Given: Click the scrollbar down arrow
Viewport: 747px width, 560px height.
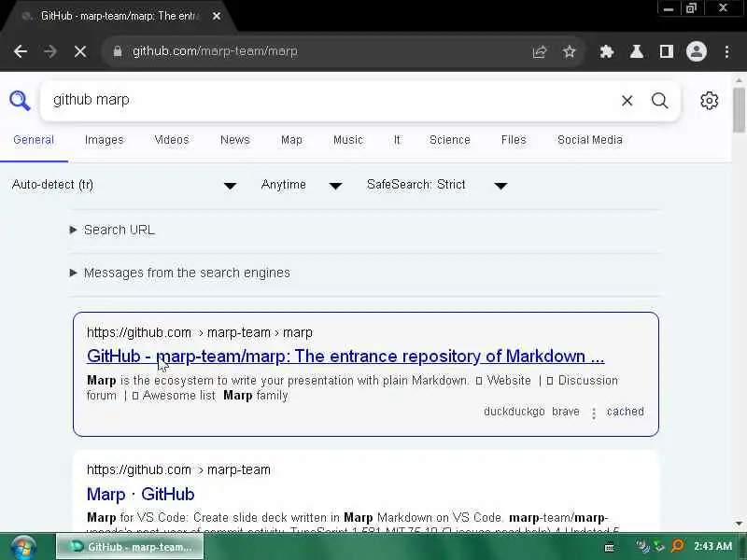Looking at the screenshot, I should pos(739,524).
